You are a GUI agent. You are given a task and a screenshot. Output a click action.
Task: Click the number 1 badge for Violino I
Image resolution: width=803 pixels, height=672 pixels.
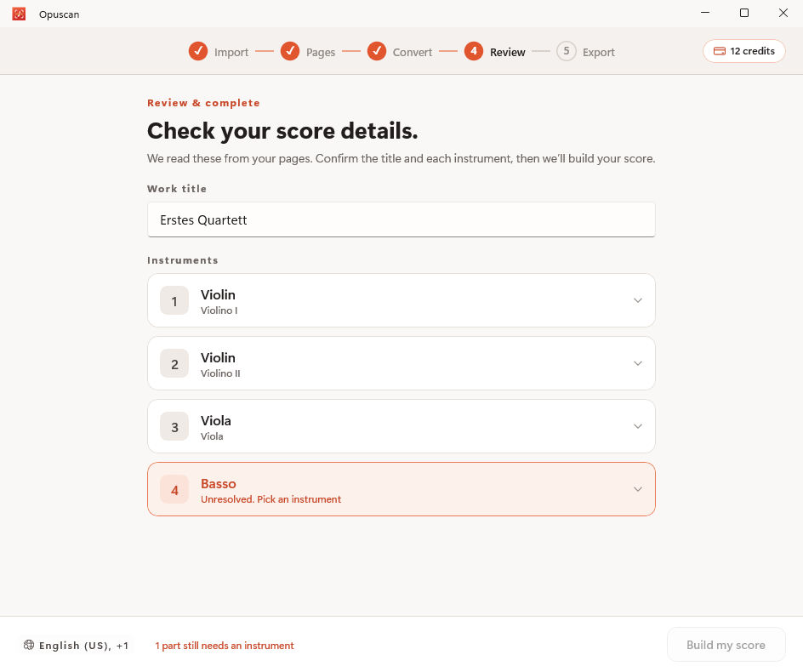(174, 300)
